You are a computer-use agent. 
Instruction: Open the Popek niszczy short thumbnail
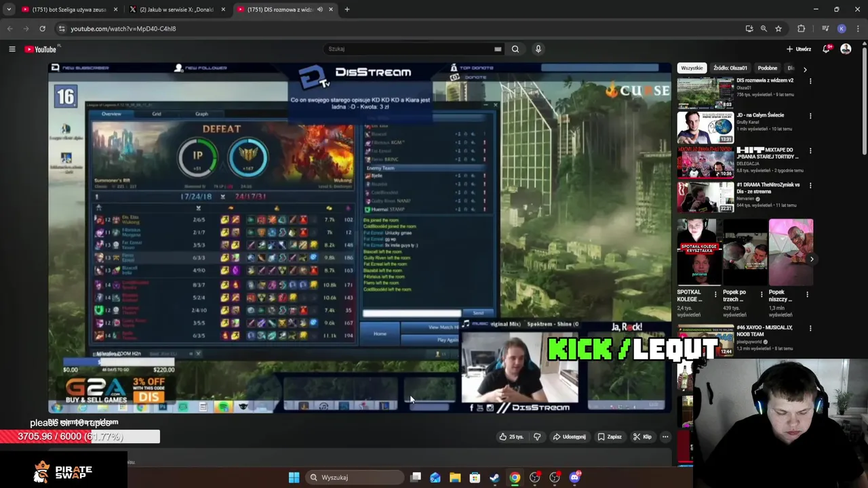[791, 252]
